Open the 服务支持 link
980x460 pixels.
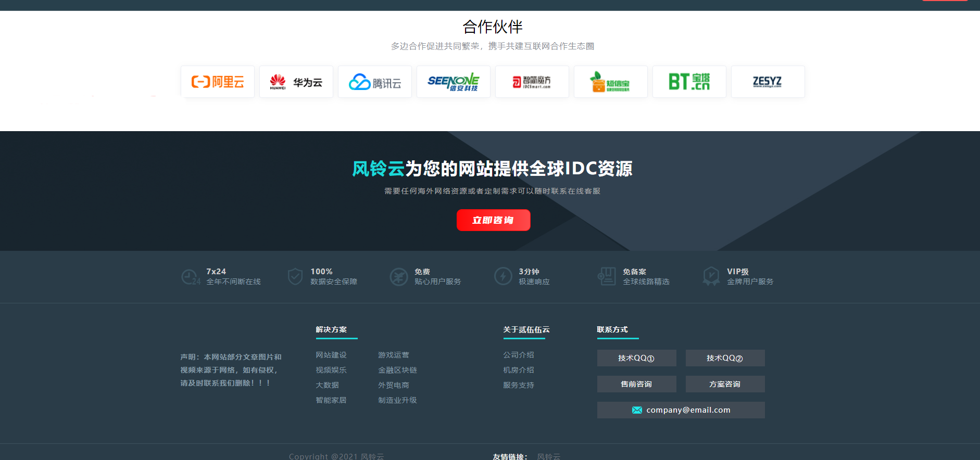coord(519,385)
